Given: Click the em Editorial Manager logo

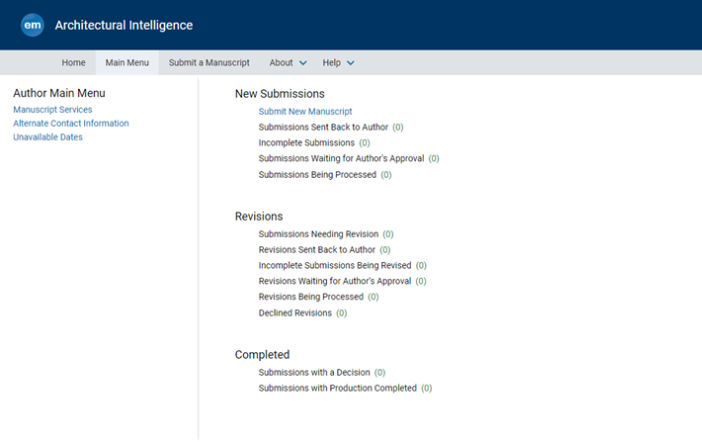Looking at the screenshot, I should click(x=32, y=25).
